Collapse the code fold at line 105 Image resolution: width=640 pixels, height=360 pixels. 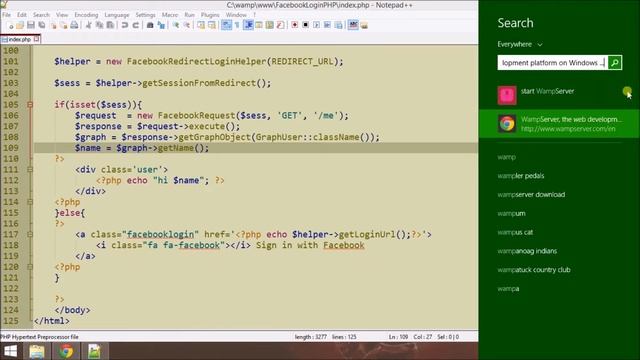[x=30, y=105]
